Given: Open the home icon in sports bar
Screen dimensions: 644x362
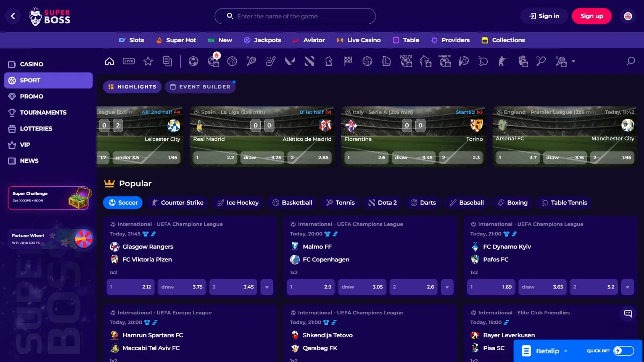Looking at the screenshot, I should (109, 61).
